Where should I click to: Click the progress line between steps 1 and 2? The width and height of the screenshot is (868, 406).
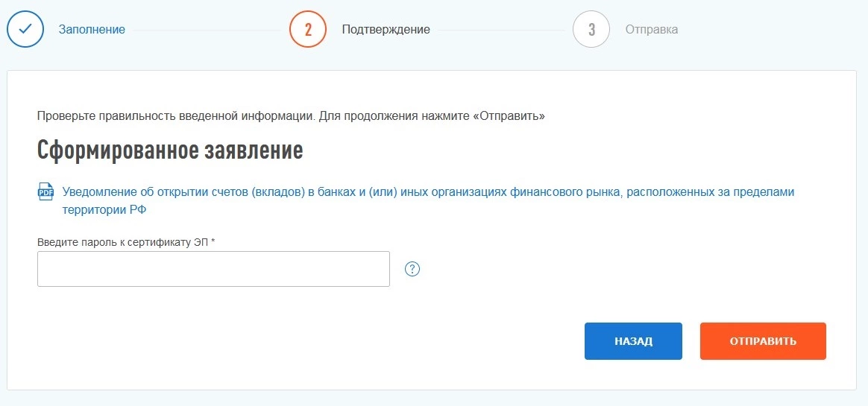click(x=207, y=29)
